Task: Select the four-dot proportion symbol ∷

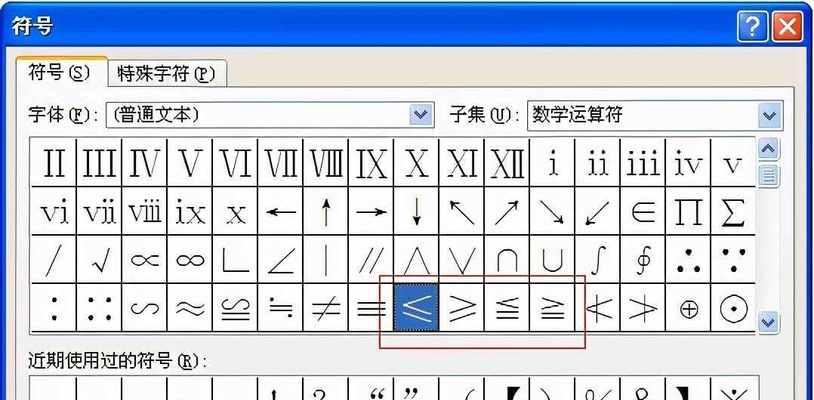Action: click(99, 308)
